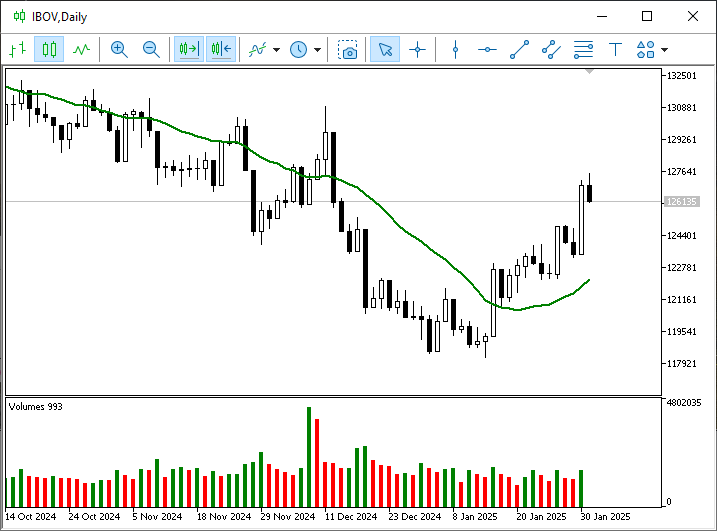Viewport: 717px width, 531px height.
Task: Open the timeframe clock icon
Action: click(299, 49)
